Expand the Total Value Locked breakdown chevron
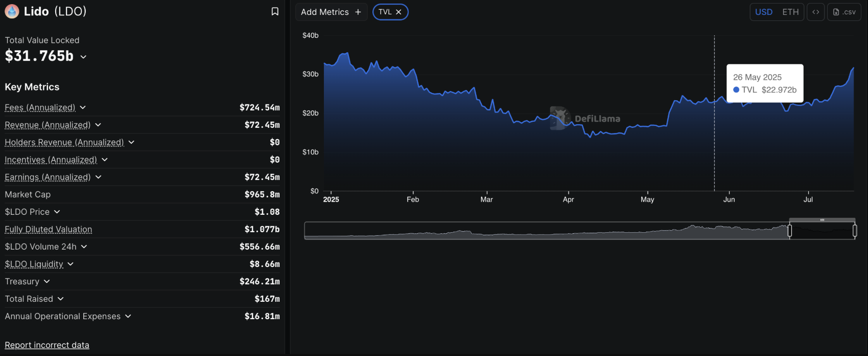The image size is (868, 356). 83,57
